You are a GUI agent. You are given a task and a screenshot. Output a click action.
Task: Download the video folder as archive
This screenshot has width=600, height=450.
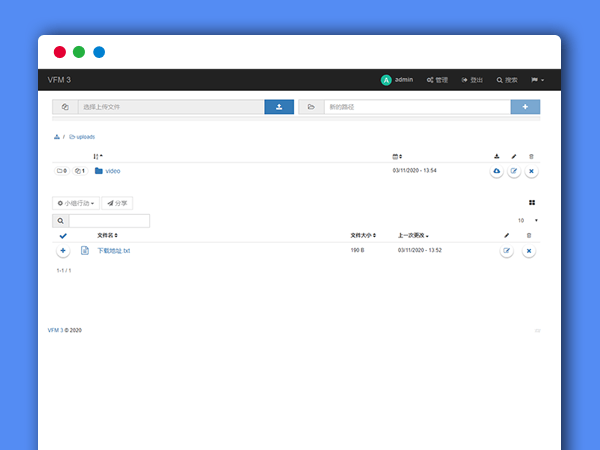497,171
